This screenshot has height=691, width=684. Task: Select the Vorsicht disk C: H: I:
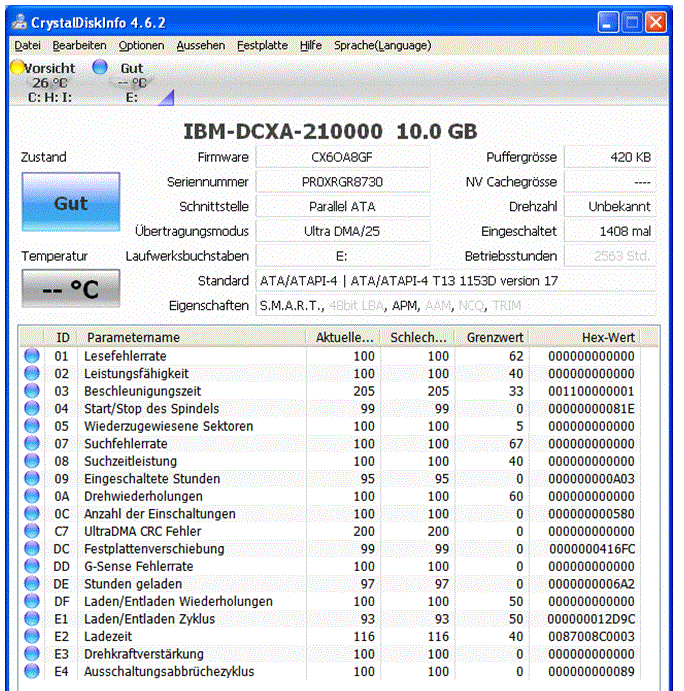[x=49, y=82]
